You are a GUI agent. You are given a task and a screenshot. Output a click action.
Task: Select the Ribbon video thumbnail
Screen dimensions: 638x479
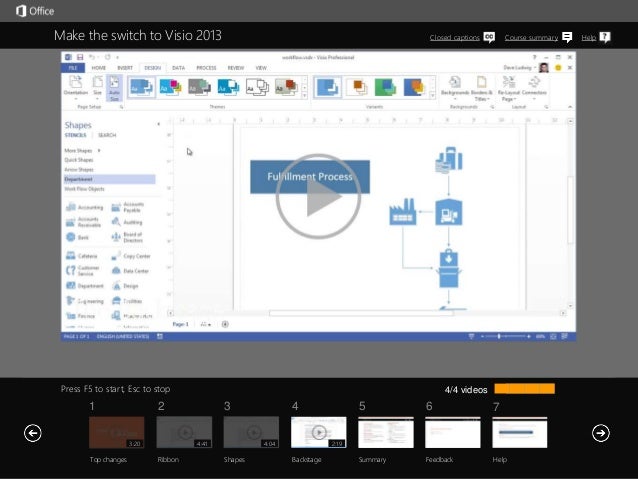pyautogui.click(x=184, y=432)
